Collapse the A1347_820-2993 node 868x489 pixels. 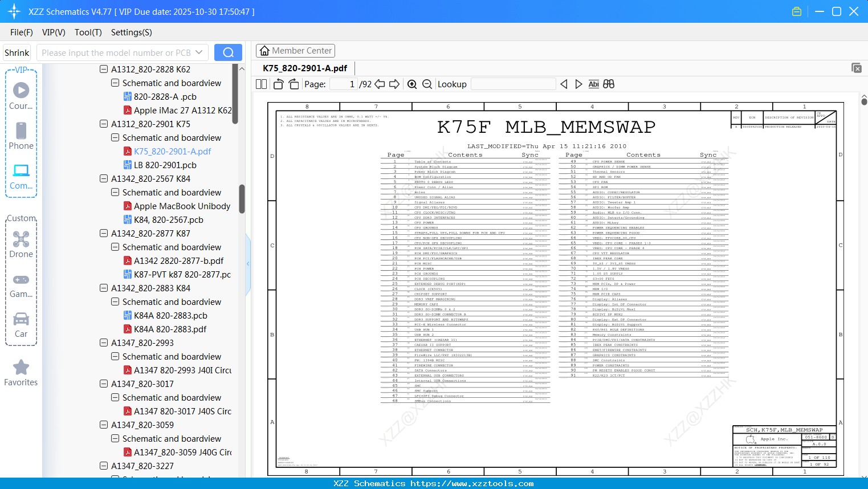tap(104, 343)
